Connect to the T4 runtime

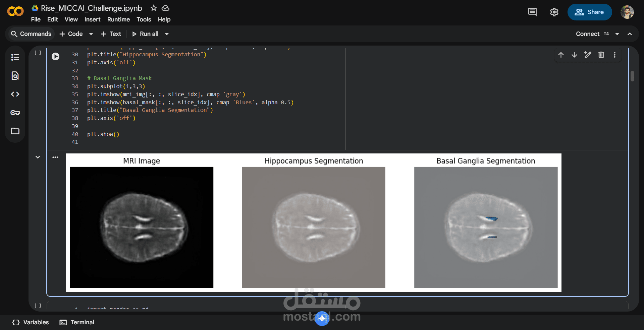pos(592,34)
